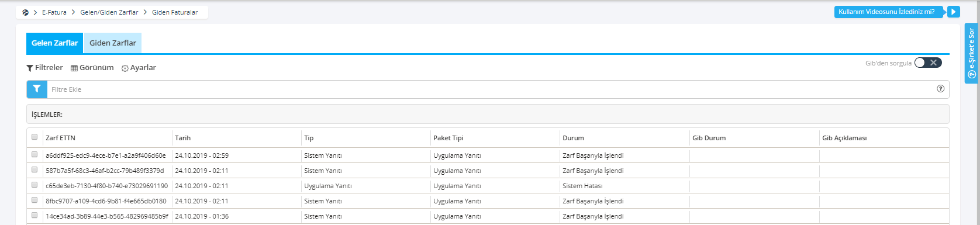The width and height of the screenshot is (980, 225).
Task: Sort by the Tarih column header
Action: [x=183, y=138]
